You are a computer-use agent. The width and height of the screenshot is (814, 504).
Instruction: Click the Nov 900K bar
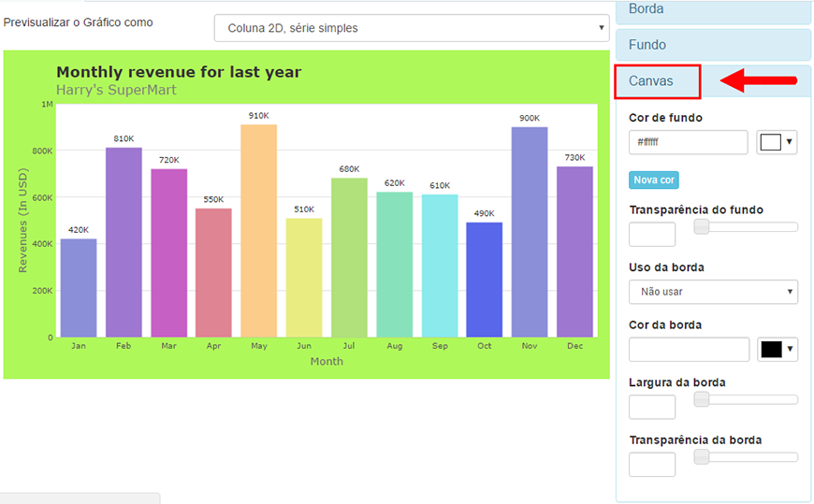click(x=530, y=232)
